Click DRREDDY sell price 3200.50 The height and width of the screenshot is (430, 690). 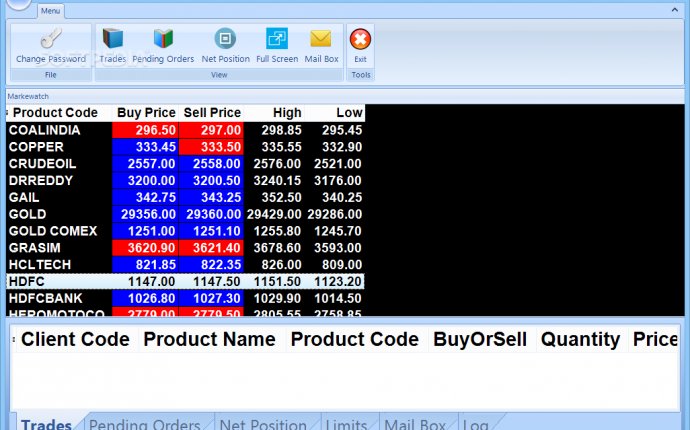[212, 180]
